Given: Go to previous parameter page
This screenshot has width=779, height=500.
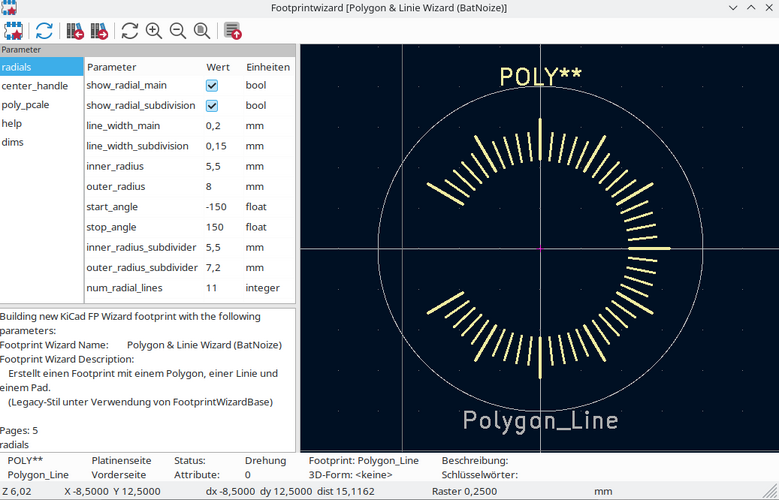Looking at the screenshot, I should tap(75, 31).
